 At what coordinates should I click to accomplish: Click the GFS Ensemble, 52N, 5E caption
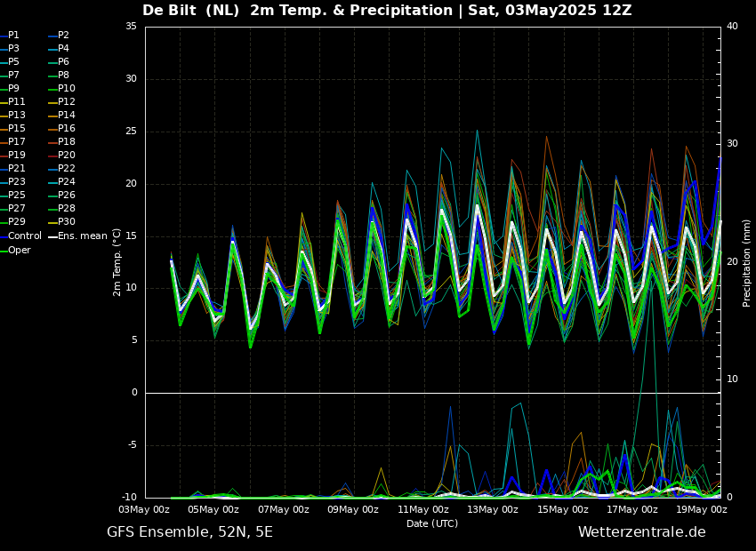pos(189,532)
